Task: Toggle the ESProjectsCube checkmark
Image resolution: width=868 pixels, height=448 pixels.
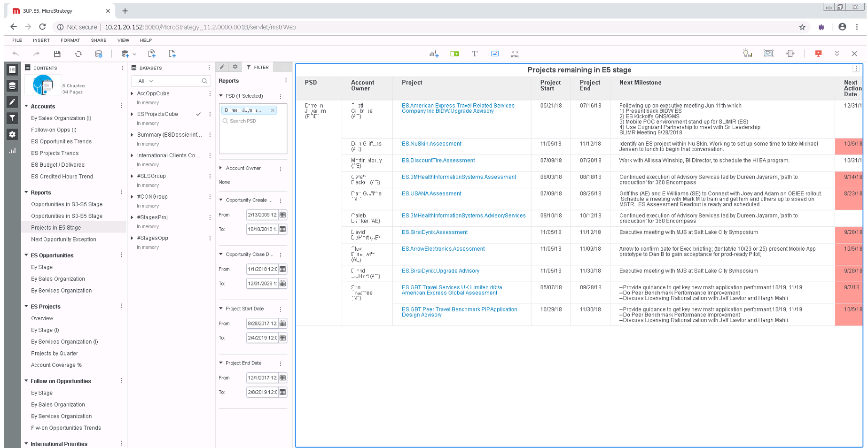Action: pyautogui.click(x=198, y=114)
